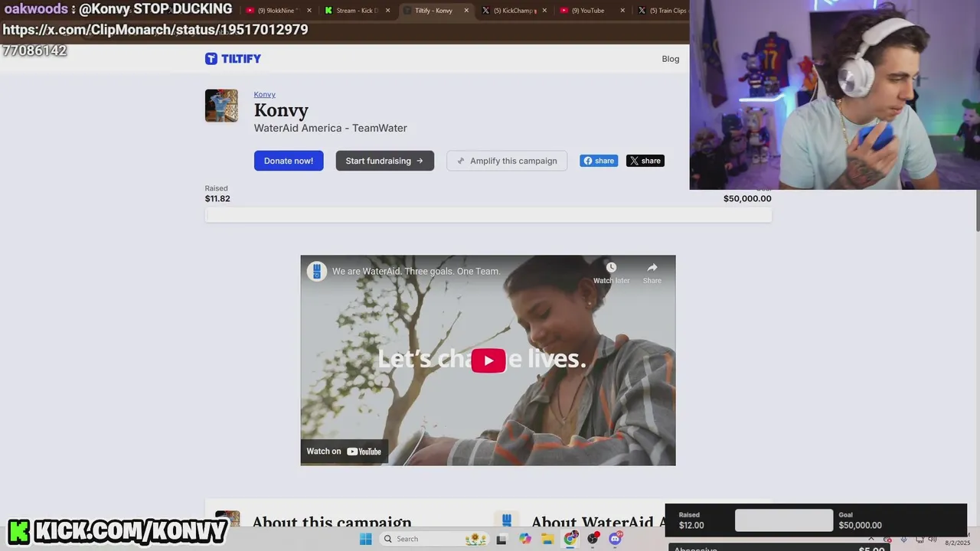
Task: Play the WaterAid YouTube video
Action: click(488, 360)
